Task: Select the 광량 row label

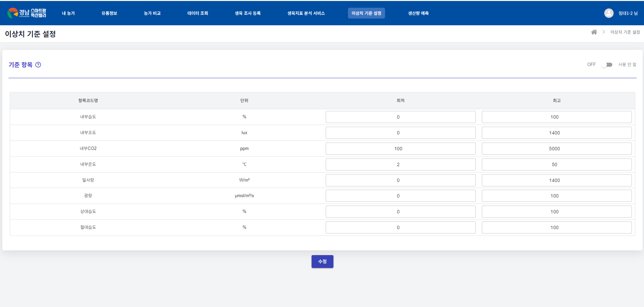Action: point(88,195)
